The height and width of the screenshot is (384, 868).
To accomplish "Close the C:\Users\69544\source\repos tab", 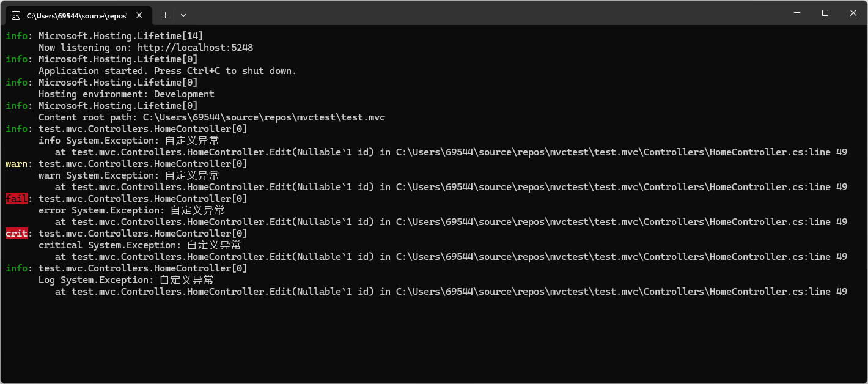I will point(139,15).
